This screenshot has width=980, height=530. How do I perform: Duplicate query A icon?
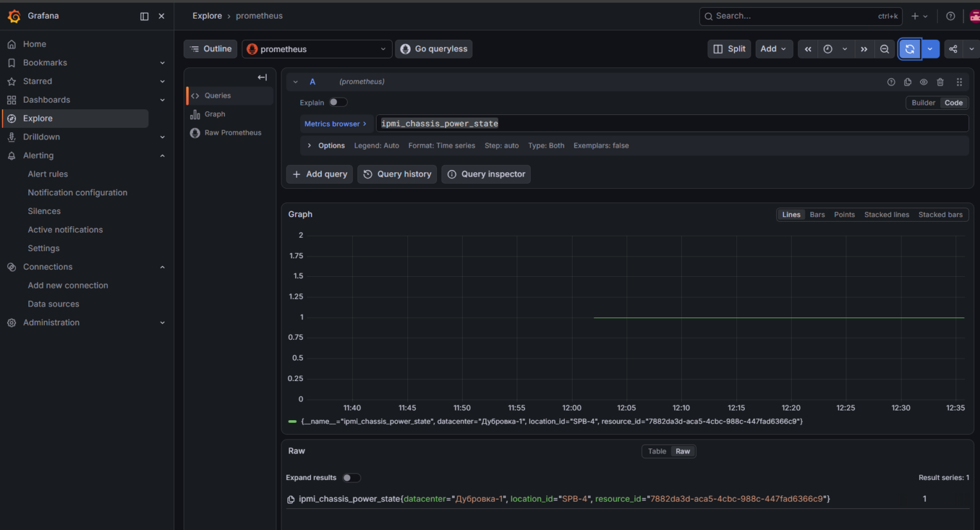pyautogui.click(x=907, y=82)
